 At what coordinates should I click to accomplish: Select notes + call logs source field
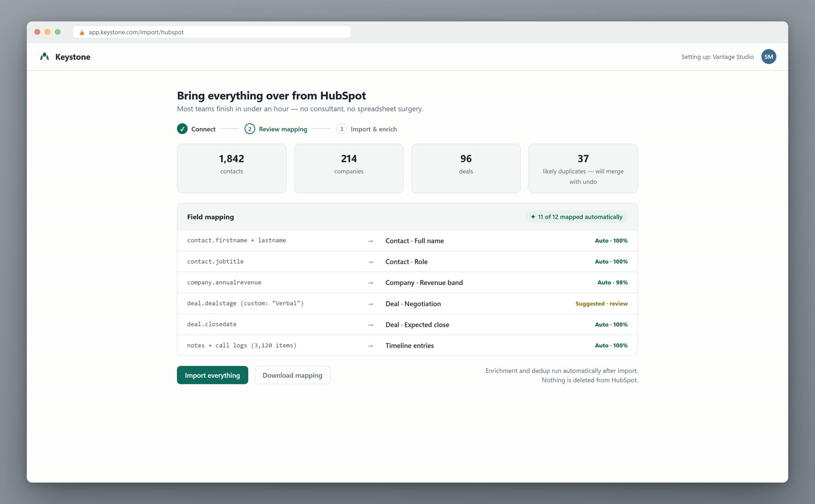coord(242,346)
